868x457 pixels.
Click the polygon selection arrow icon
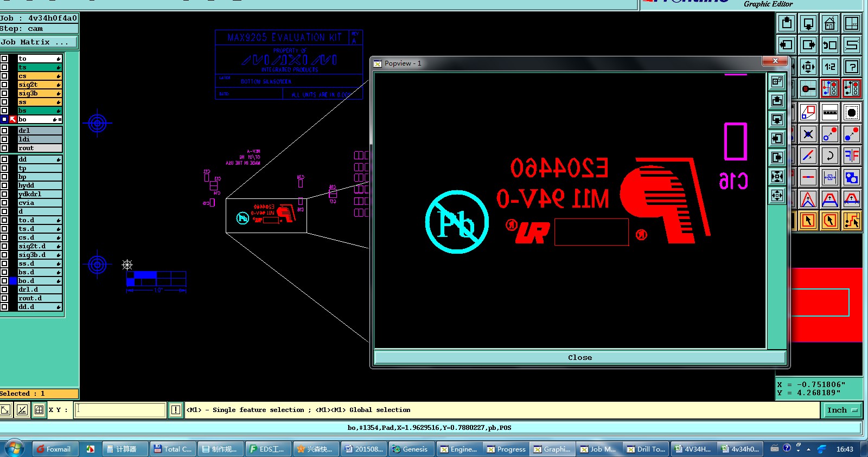[830, 221]
